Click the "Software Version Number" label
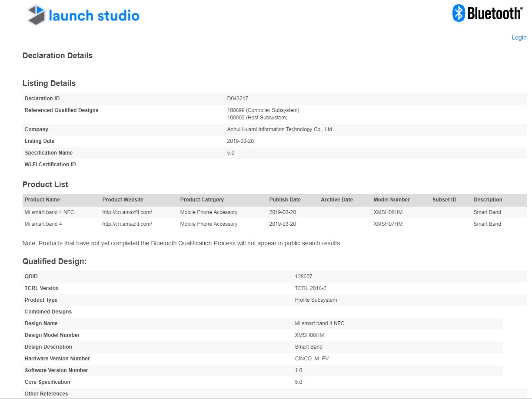This screenshot has height=399, width=532. (57, 370)
